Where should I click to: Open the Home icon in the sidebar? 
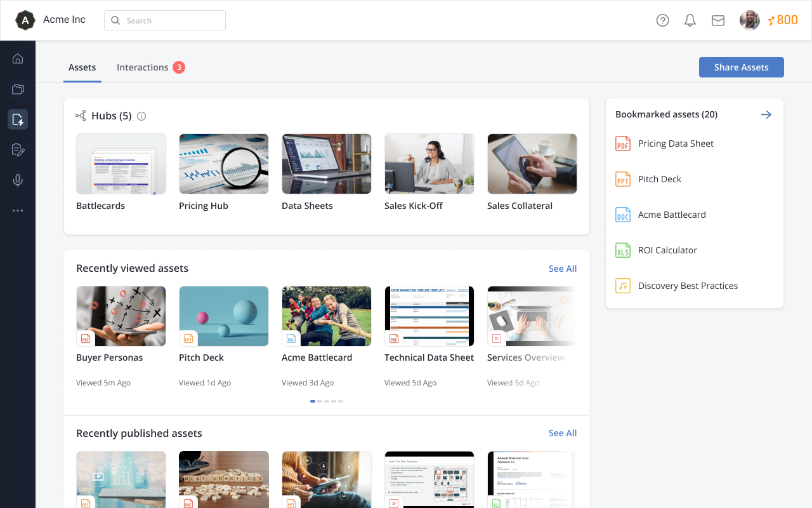[x=18, y=58]
